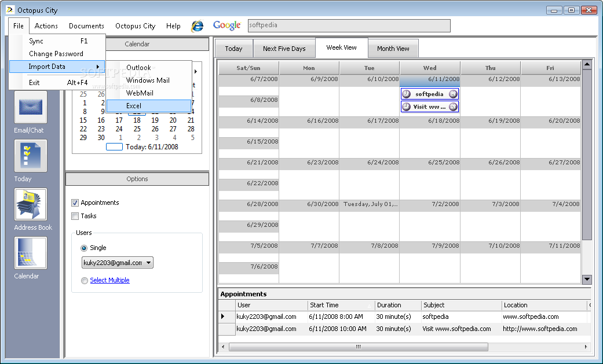This screenshot has width=603, height=364.
Task: Switch to the Week View tab
Action: [342, 47]
